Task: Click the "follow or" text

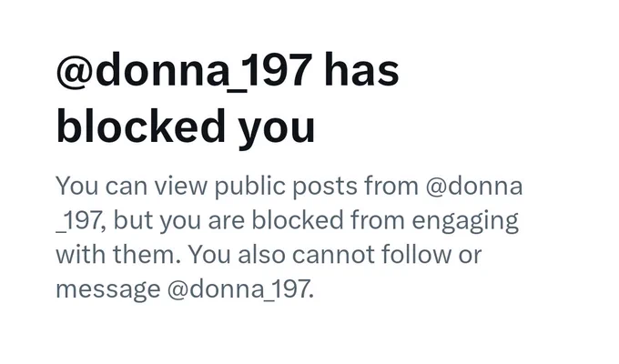Action: coord(431,254)
